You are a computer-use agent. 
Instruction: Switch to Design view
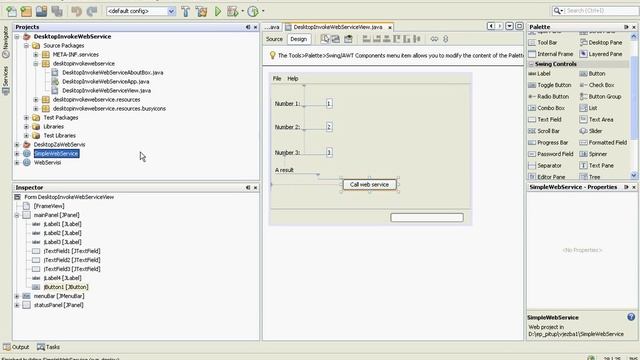(298, 39)
